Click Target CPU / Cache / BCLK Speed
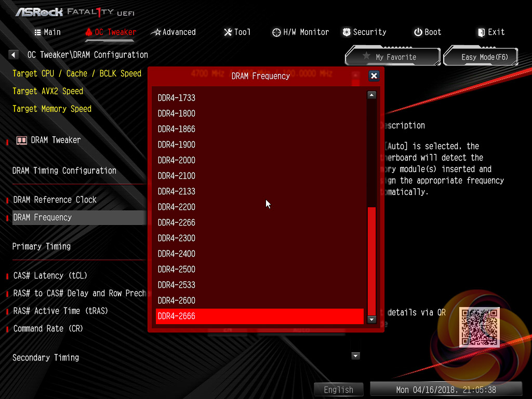 77,74
